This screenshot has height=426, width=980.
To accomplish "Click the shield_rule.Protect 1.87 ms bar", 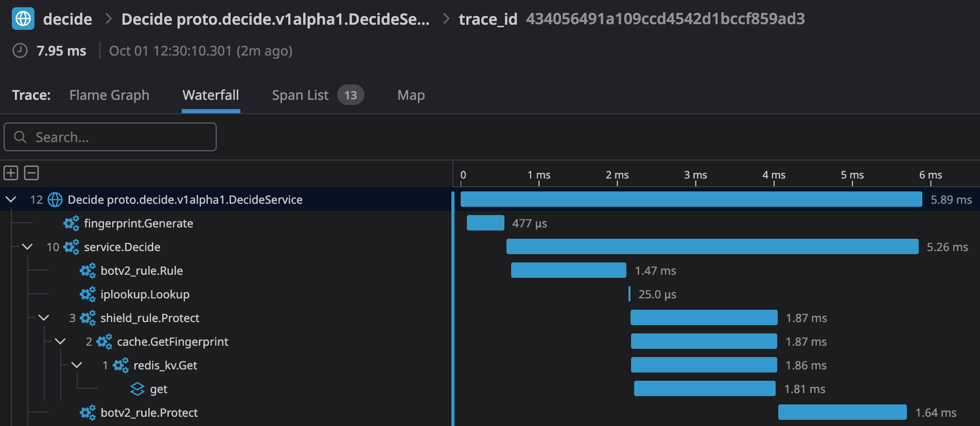I will [x=704, y=317].
